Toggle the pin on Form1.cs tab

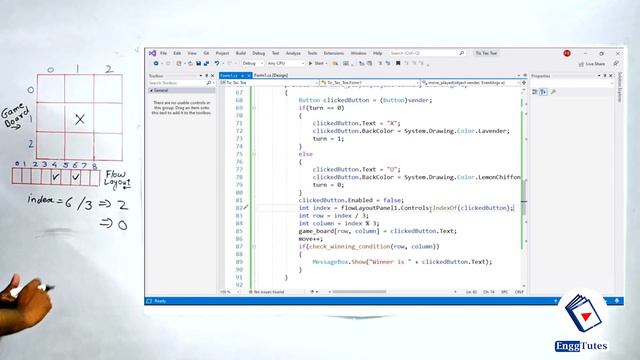(242, 76)
